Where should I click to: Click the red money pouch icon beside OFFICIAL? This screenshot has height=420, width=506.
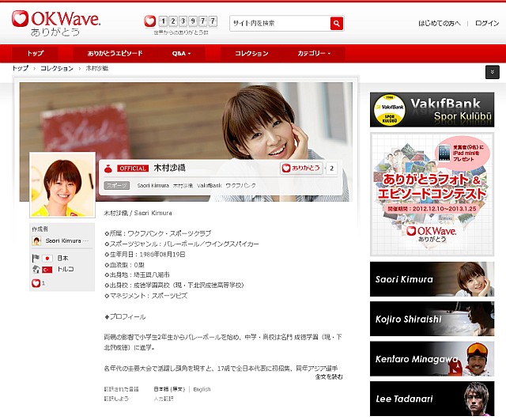tap(108, 168)
